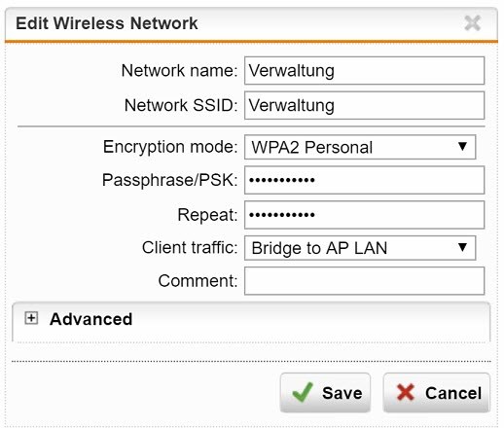This screenshot has width=504, height=428.
Task: Click the Edit Wireless Network title bar
Action: (x=251, y=23)
